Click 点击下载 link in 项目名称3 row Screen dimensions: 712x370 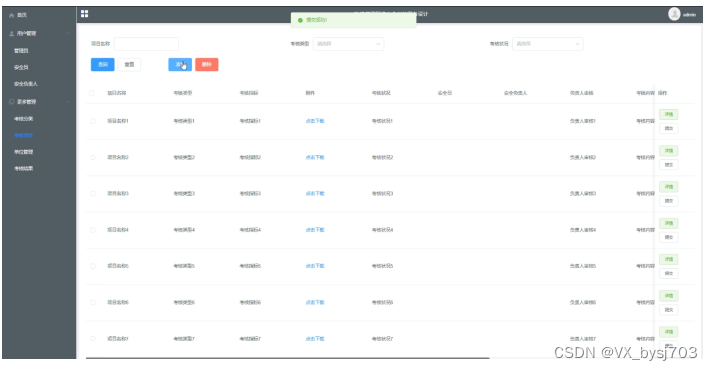pos(315,194)
